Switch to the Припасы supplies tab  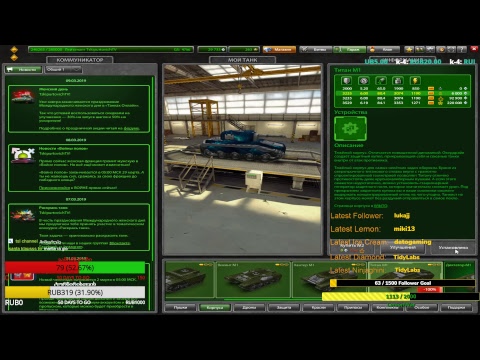(x=353, y=307)
